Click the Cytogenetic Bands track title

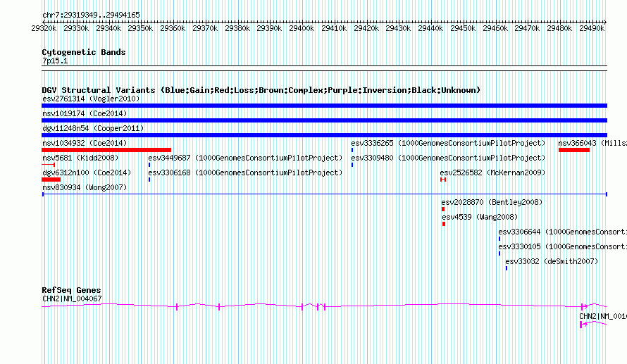(x=84, y=52)
